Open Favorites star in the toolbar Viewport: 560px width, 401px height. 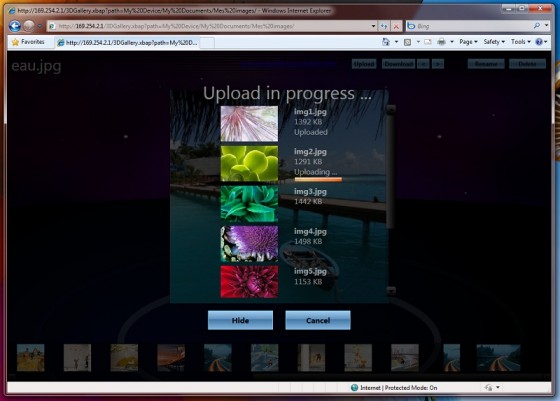coord(28,42)
